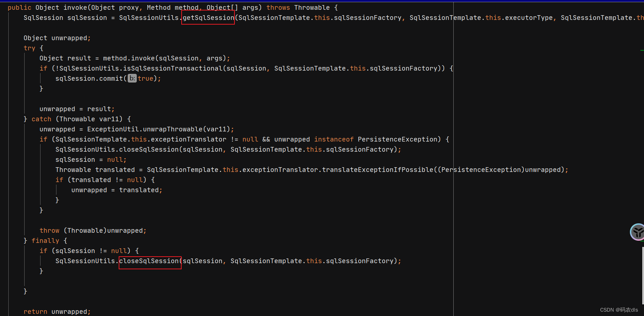Click 'Throwable translated' variable declaration
The image size is (644, 316).
(x=95, y=170)
